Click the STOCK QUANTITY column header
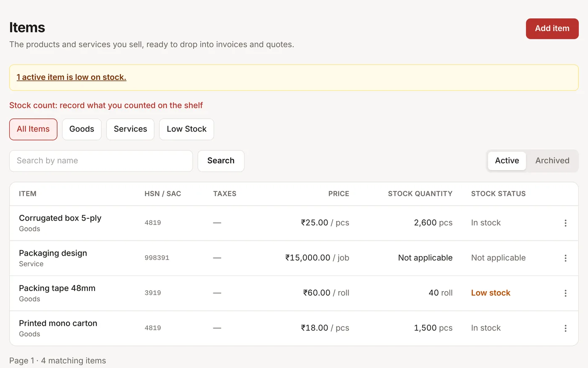Viewport: 588px width, 368px height. pos(420,194)
